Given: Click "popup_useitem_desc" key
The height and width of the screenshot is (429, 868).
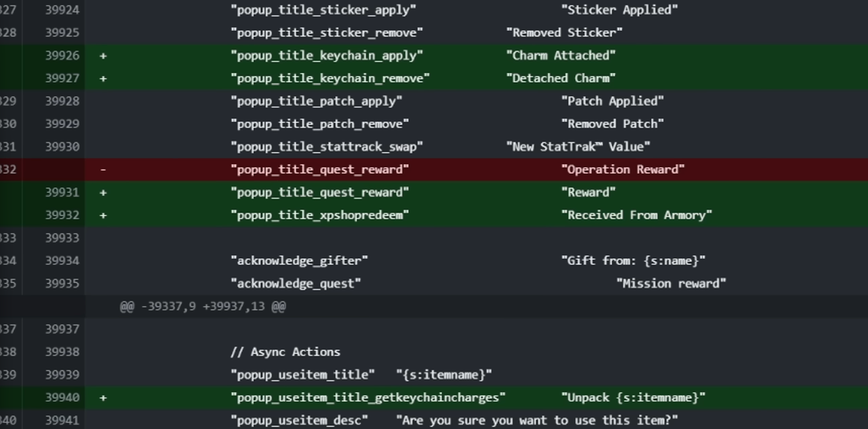Looking at the screenshot, I should point(299,420).
